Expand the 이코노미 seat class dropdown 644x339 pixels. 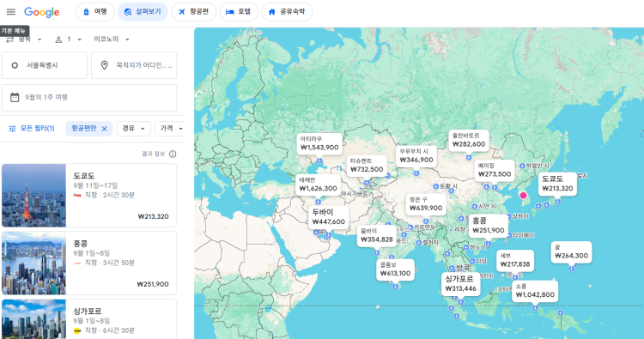(112, 39)
